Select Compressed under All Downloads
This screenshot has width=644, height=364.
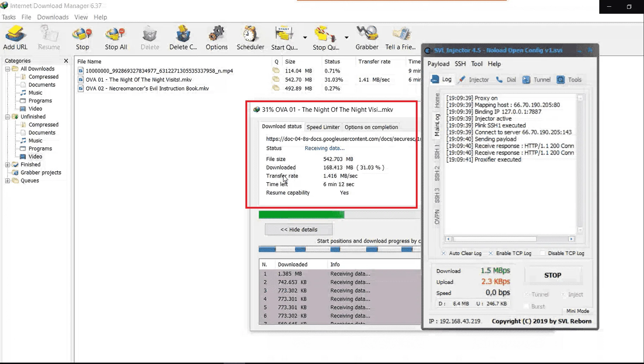click(x=43, y=77)
